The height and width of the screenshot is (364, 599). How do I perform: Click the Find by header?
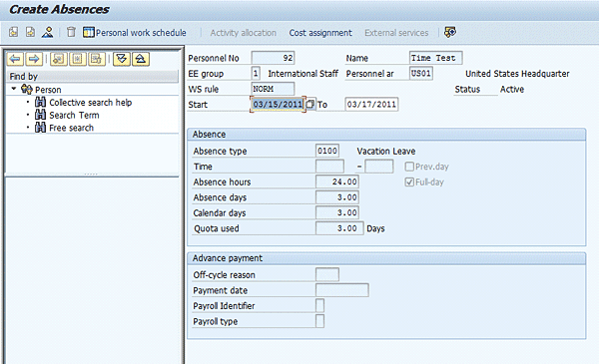pyautogui.click(x=93, y=77)
